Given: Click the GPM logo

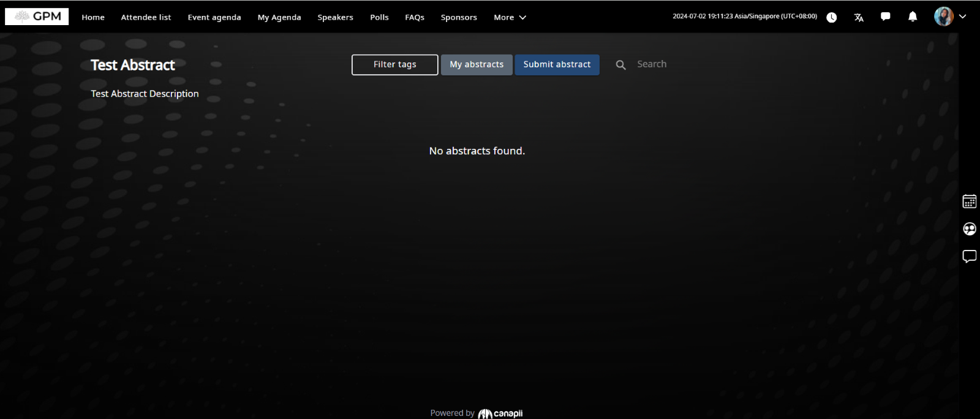Looking at the screenshot, I should (x=37, y=17).
